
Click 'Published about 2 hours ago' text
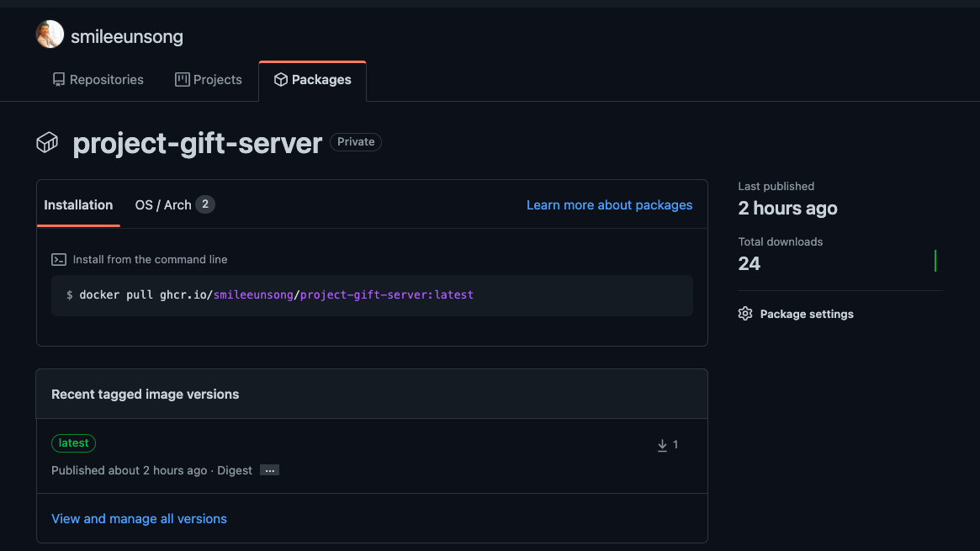(x=129, y=470)
